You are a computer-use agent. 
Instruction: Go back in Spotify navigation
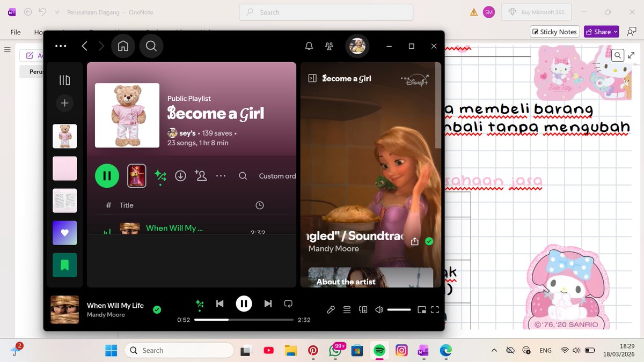(x=84, y=46)
